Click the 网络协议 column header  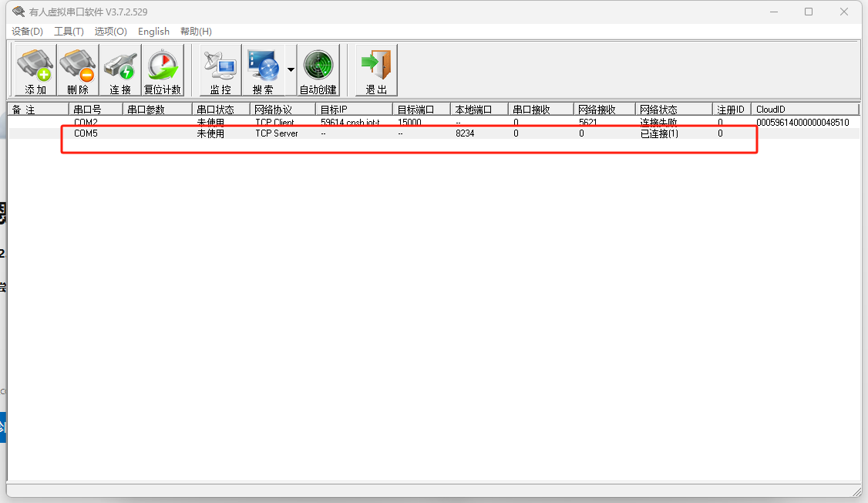[282, 109]
